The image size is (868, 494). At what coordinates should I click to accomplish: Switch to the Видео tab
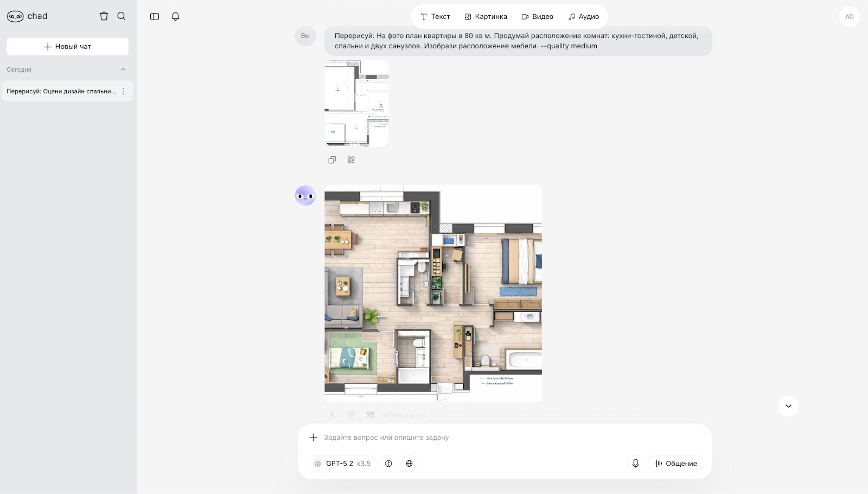(537, 16)
